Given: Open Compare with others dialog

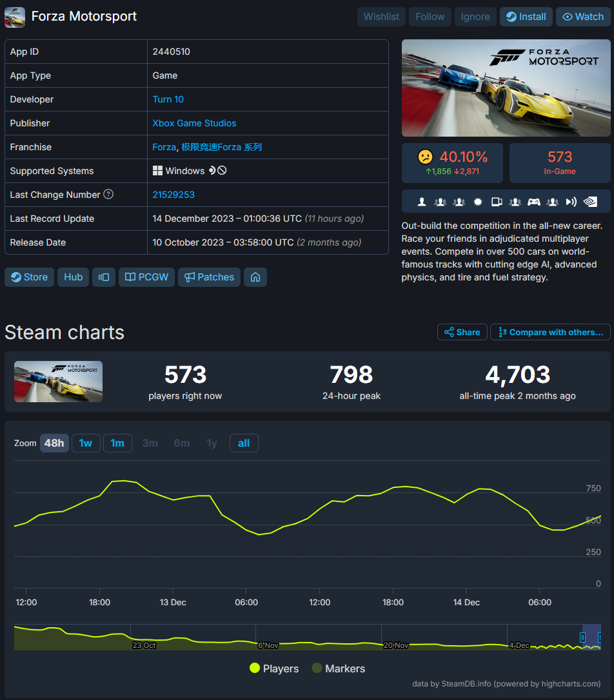Looking at the screenshot, I should click(550, 332).
